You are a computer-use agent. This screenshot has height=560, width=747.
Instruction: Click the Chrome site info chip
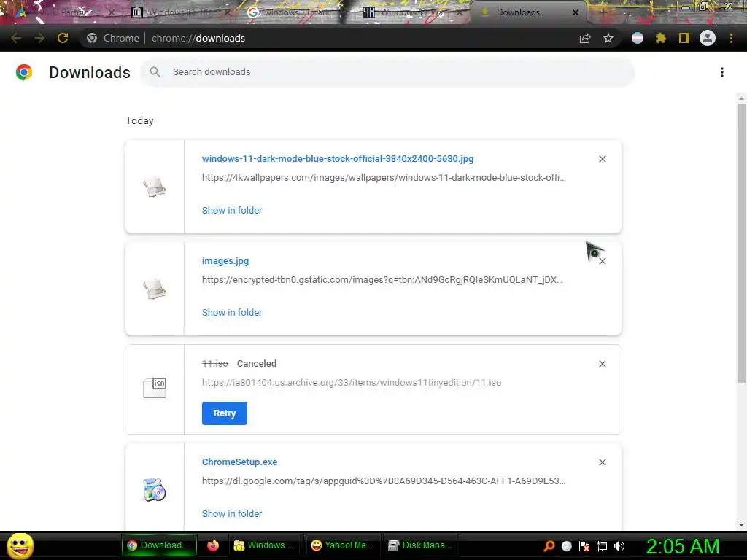[x=113, y=38]
